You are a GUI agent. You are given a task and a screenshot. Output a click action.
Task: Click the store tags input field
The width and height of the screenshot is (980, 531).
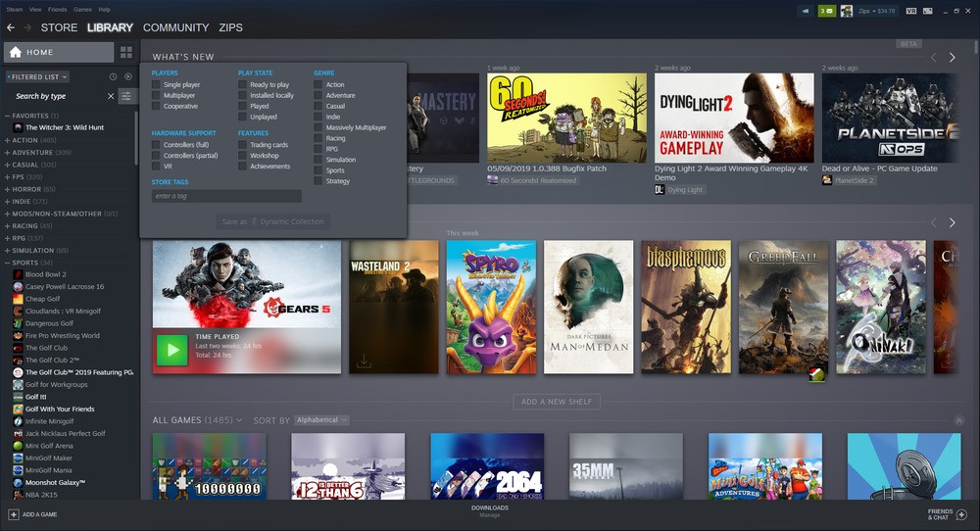(x=226, y=196)
